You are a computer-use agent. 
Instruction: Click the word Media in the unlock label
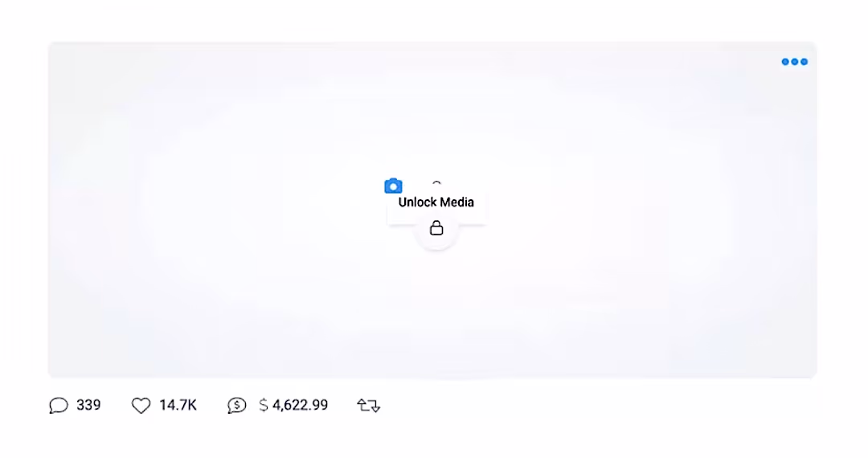click(x=457, y=202)
